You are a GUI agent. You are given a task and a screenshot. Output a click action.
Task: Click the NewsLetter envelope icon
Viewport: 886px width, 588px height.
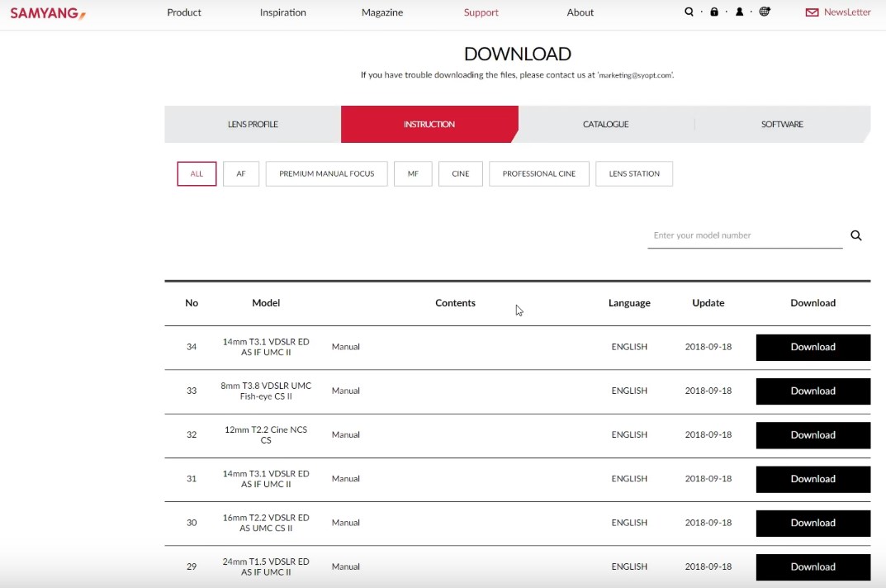click(812, 12)
